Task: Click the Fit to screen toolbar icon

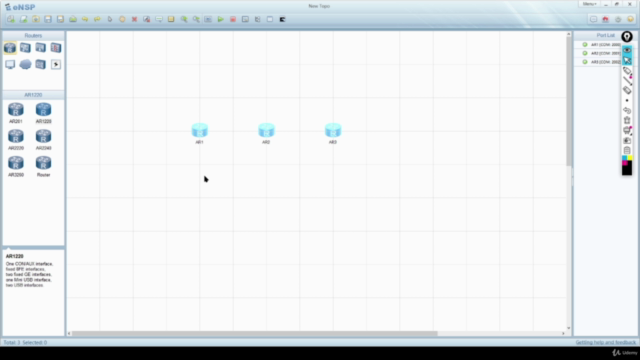Action: pos(208,19)
